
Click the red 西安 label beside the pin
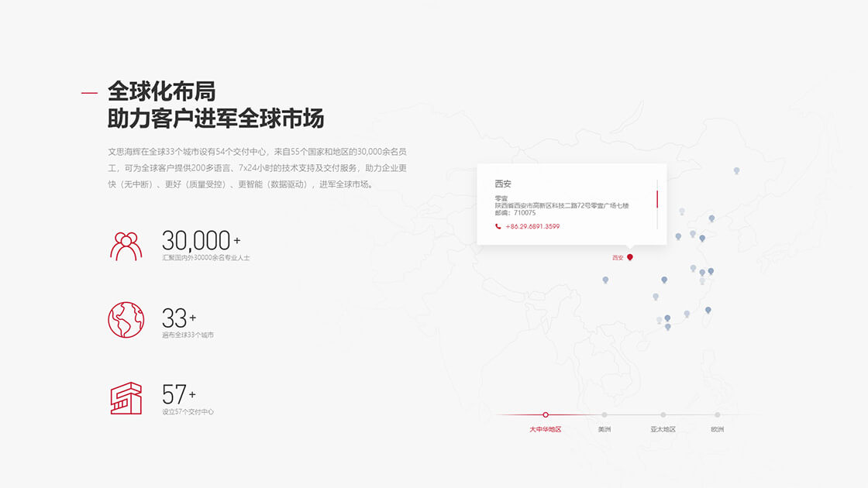618,258
